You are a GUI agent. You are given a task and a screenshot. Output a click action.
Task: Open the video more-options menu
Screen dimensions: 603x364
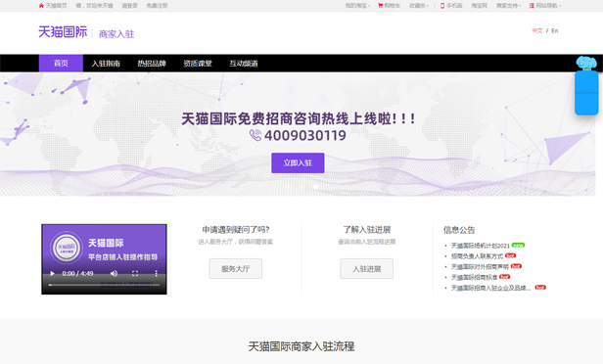coord(157,273)
